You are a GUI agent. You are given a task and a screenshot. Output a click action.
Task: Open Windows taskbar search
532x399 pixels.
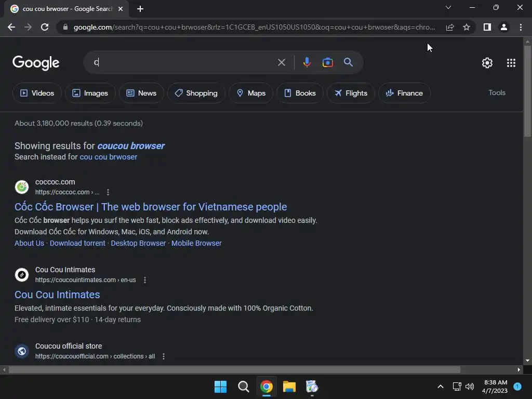[243, 387]
